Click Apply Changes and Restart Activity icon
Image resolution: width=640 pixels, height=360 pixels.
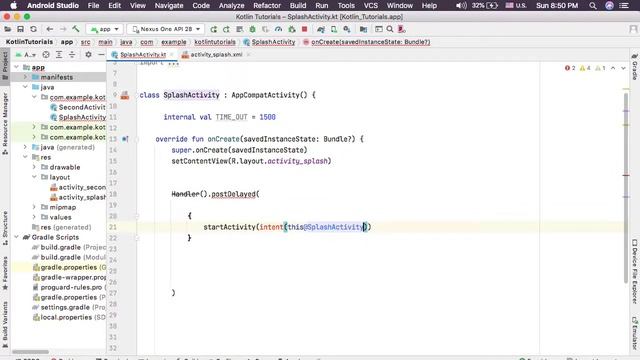tap(227, 29)
